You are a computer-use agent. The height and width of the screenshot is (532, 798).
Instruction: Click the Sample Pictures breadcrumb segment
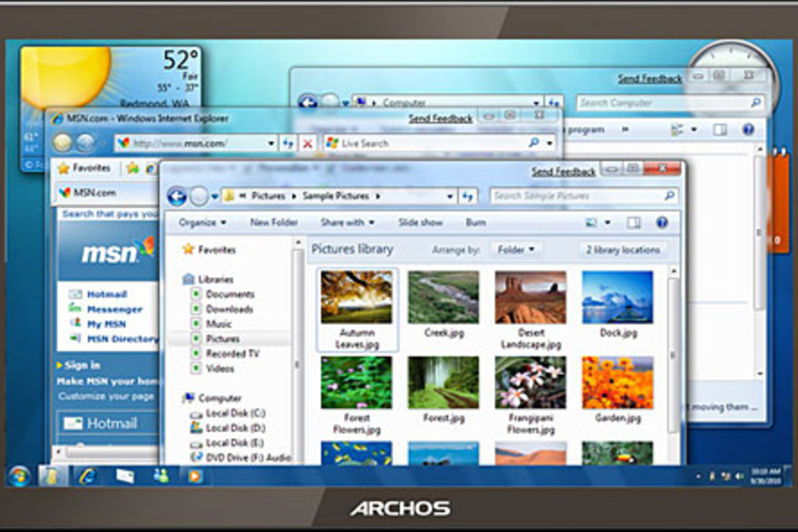[x=335, y=196]
